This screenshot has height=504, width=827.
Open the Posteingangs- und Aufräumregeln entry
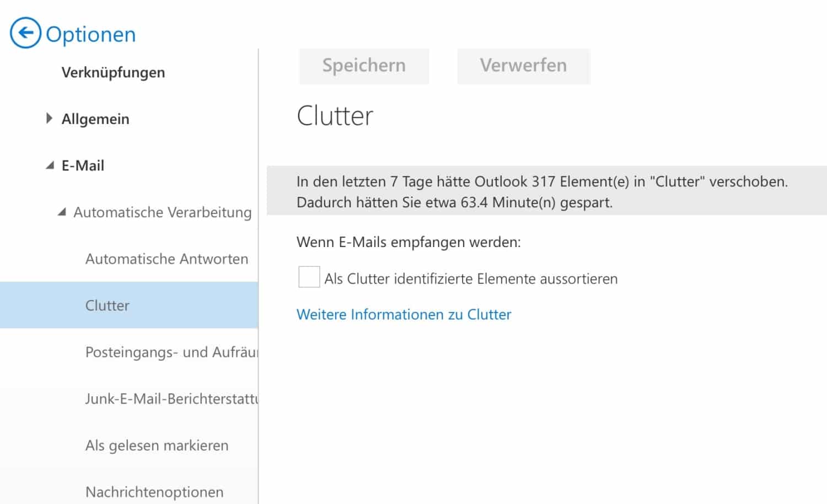pyautogui.click(x=171, y=352)
